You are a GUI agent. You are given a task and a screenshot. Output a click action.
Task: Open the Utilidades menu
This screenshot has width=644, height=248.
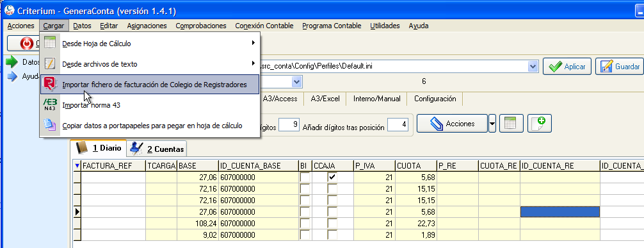click(385, 26)
